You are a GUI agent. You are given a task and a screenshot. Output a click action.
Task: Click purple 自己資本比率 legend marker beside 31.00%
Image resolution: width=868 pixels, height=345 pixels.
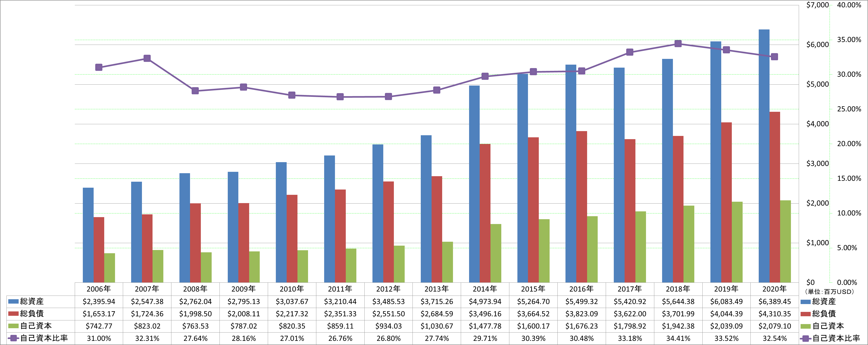tap(13, 338)
